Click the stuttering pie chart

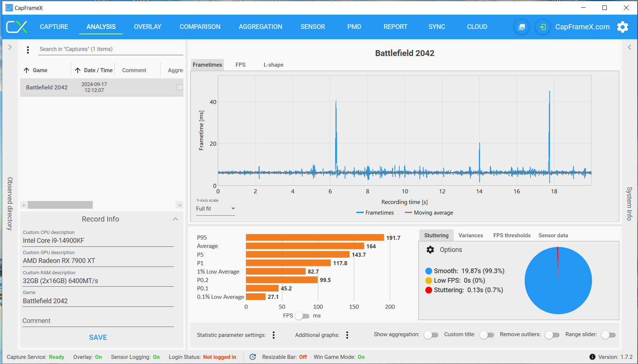[558, 281]
